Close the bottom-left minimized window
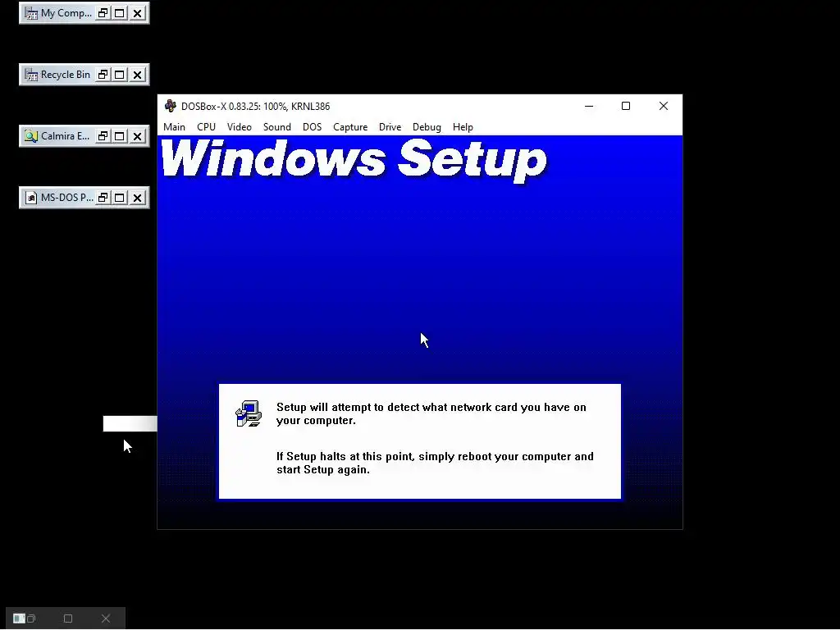 coord(106,619)
